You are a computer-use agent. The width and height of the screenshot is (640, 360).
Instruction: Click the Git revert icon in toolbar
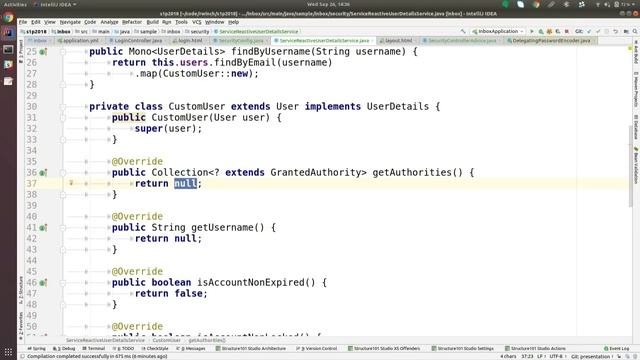click(616, 31)
